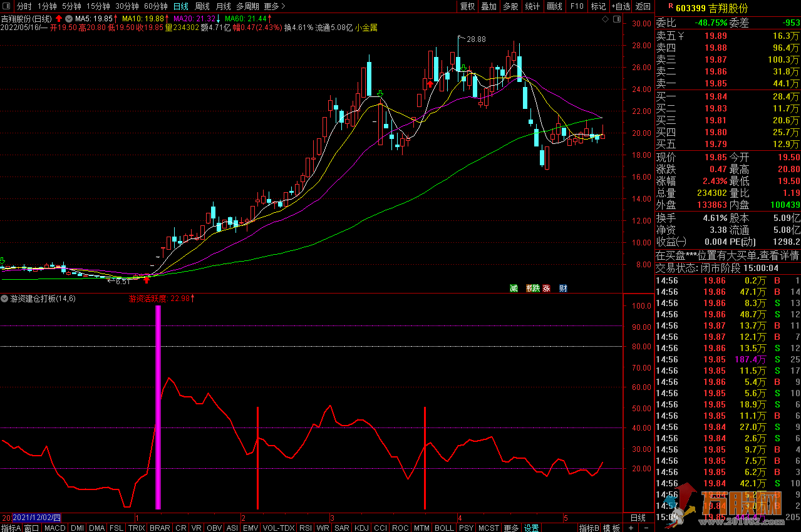Click the minus zoom-out button at bottom right

click(x=645, y=528)
